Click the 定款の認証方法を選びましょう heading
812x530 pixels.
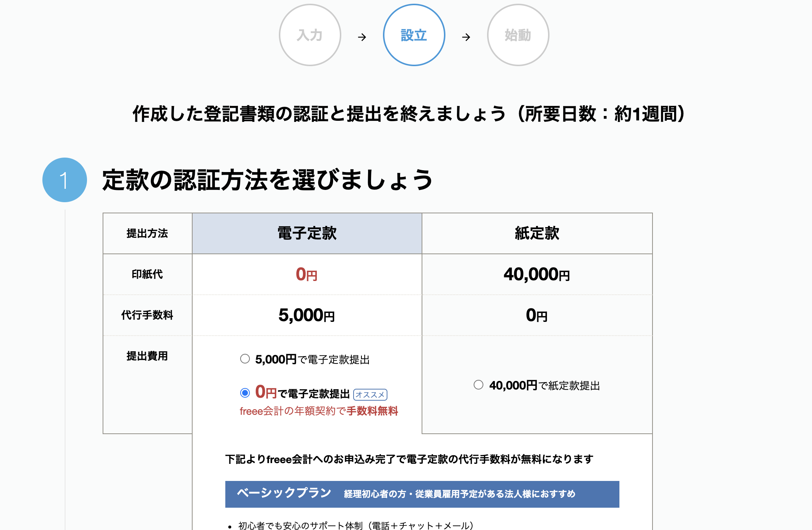click(x=267, y=180)
